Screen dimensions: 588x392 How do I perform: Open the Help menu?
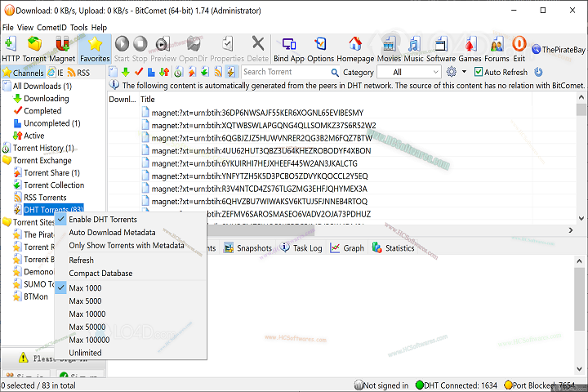coord(99,28)
